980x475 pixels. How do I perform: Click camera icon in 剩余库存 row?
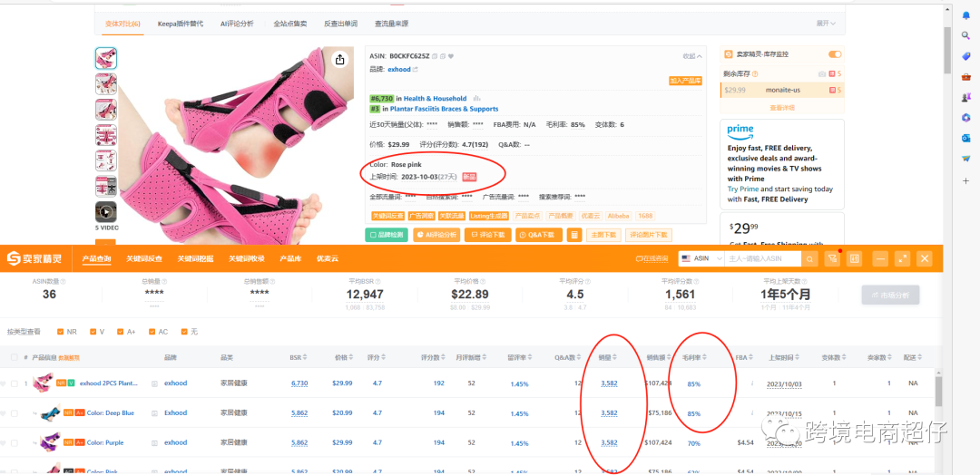[822, 73]
